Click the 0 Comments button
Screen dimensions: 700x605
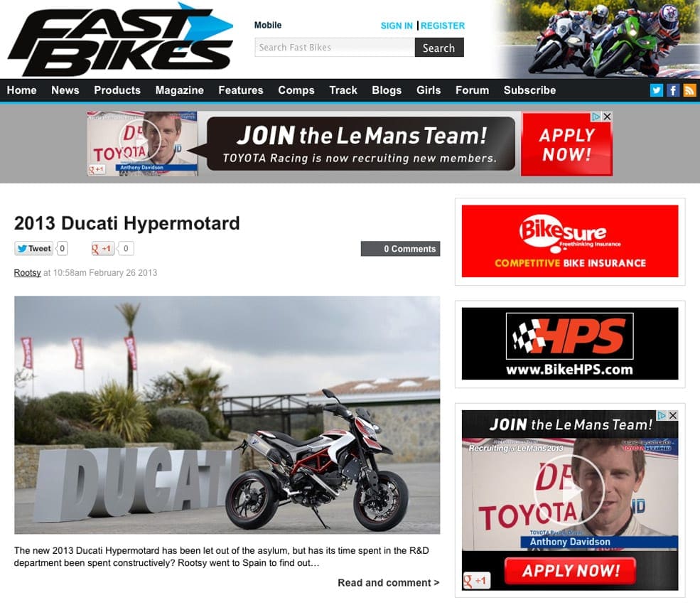pos(400,249)
